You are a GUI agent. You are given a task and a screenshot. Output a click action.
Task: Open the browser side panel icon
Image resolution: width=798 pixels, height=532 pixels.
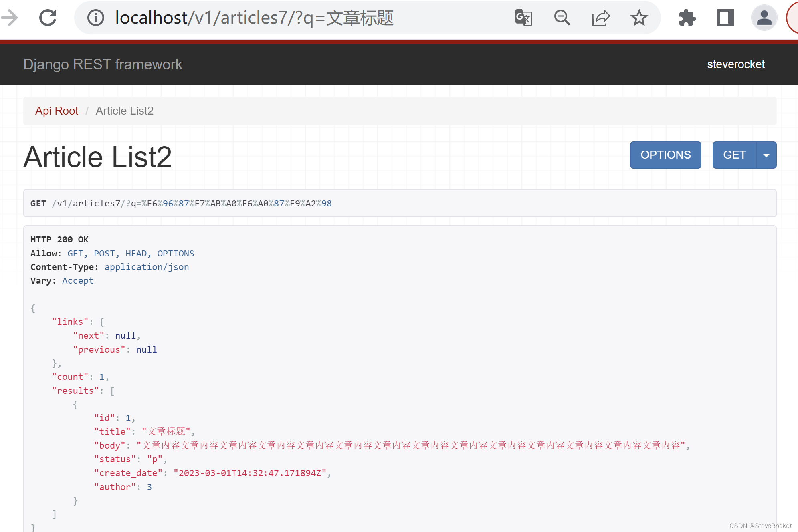725,18
